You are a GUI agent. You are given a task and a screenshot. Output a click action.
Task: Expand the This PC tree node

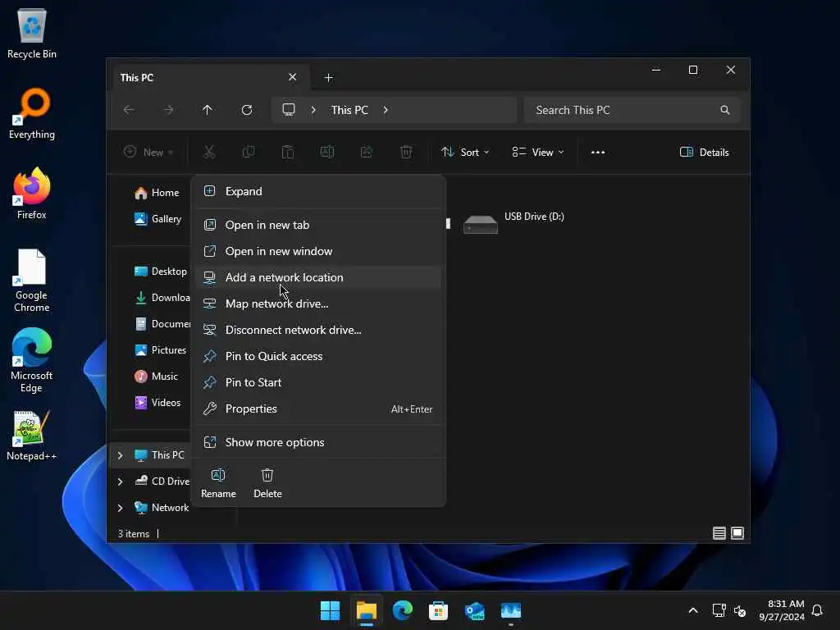120,455
